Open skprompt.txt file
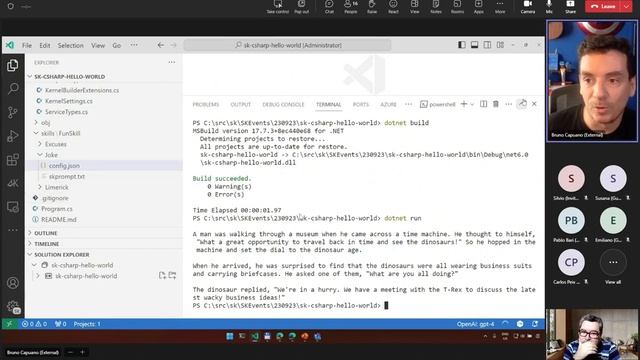Screen dimensions: 640x360 pos(67,176)
